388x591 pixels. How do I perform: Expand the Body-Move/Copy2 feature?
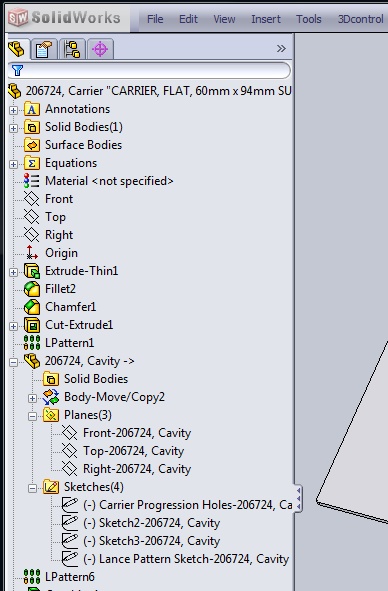32,398
